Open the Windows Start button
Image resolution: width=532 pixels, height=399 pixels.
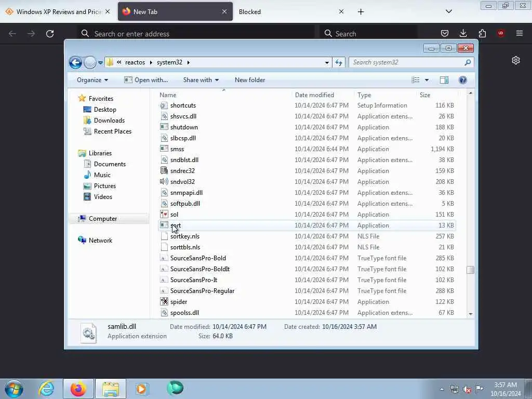click(14, 389)
